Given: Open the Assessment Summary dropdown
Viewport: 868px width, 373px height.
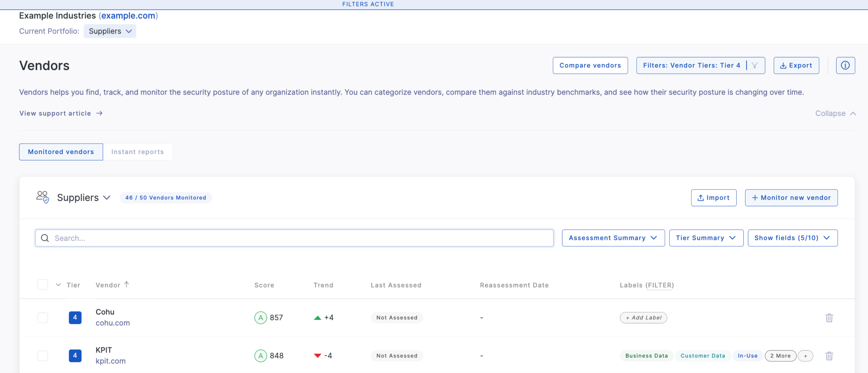Looking at the screenshot, I should tap(613, 238).
